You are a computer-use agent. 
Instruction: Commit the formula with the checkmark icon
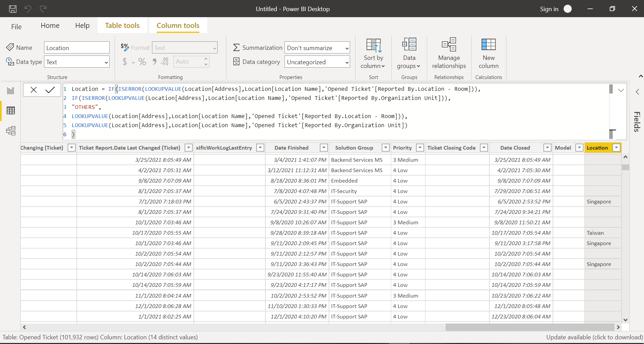pos(50,90)
